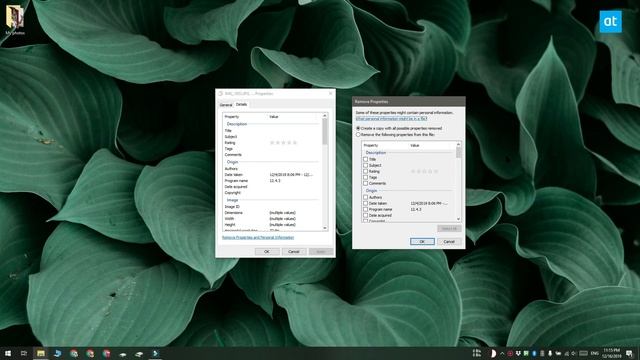Image resolution: width=640 pixels, height=360 pixels.
Task: Check the Date acquired checkbox in Remove Properties
Action: click(x=365, y=215)
